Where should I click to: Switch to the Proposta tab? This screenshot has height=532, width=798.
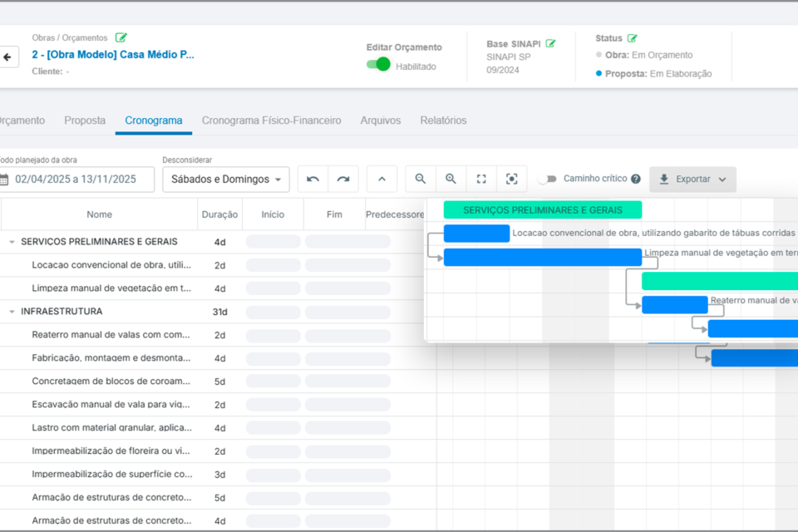pyautogui.click(x=85, y=121)
